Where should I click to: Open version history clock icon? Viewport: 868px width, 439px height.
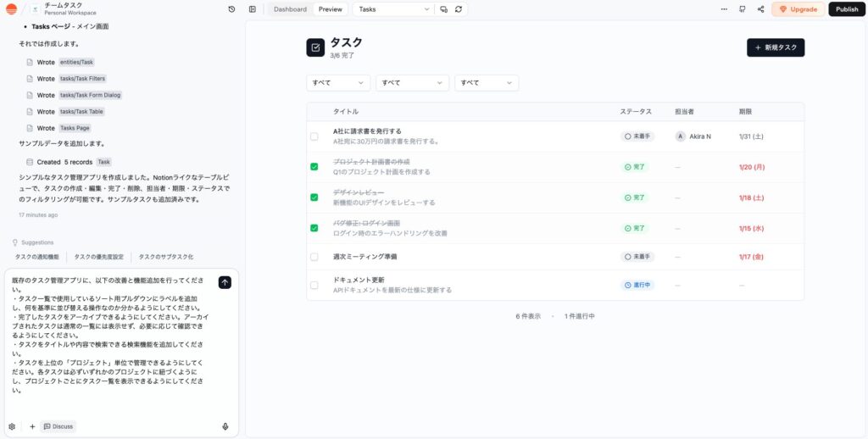tap(231, 9)
